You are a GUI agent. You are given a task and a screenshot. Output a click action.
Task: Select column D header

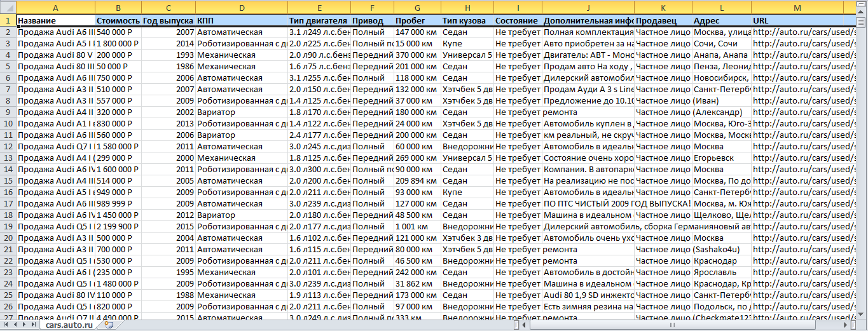click(x=241, y=7)
